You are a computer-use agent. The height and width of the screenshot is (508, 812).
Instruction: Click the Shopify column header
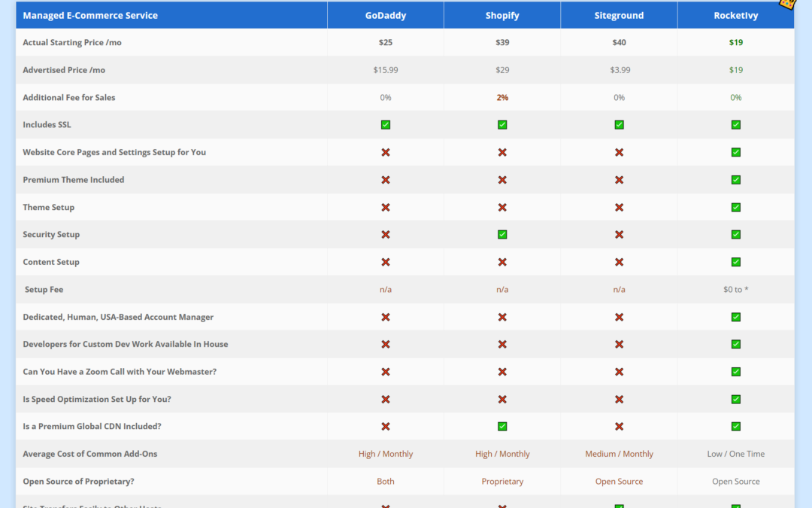pyautogui.click(x=502, y=15)
